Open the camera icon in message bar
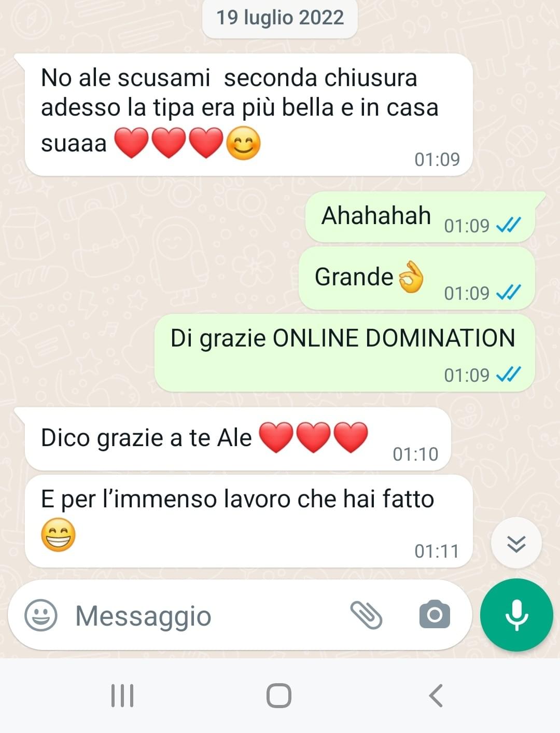 coord(435,615)
